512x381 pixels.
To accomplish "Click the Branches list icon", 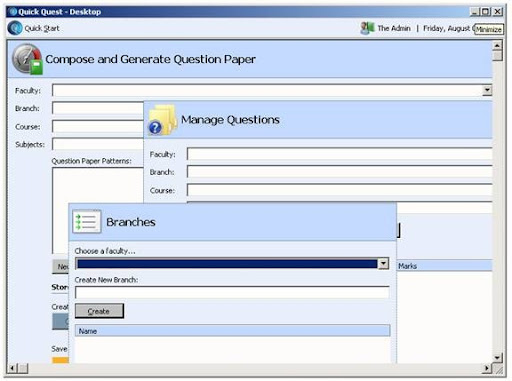I will [x=87, y=222].
